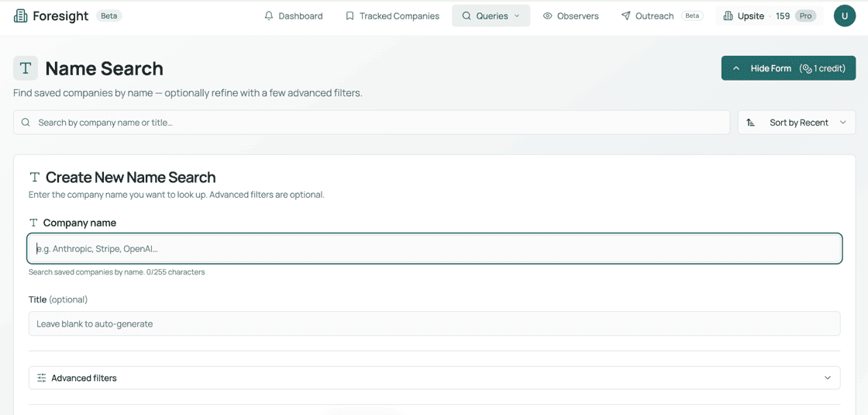Image resolution: width=868 pixels, height=415 pixels.
Task: Open the Dashboard tab
Action: [294, 16]
